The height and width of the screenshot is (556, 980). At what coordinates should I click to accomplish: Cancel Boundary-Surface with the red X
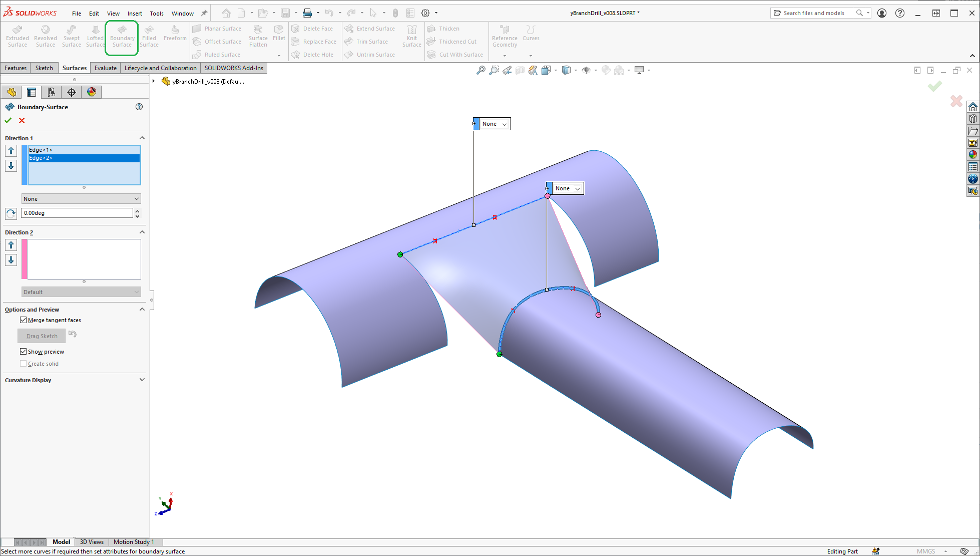(x=22, y=120)
